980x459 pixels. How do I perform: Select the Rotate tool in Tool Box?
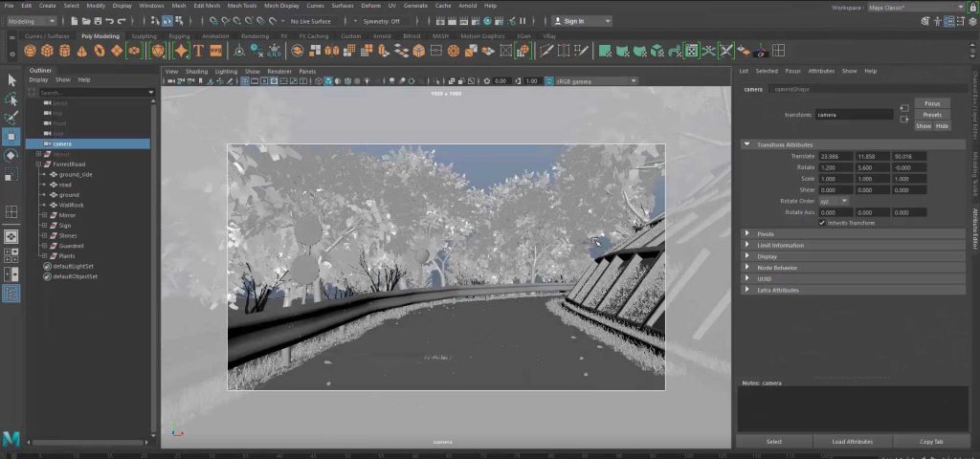tap(11, 156)
